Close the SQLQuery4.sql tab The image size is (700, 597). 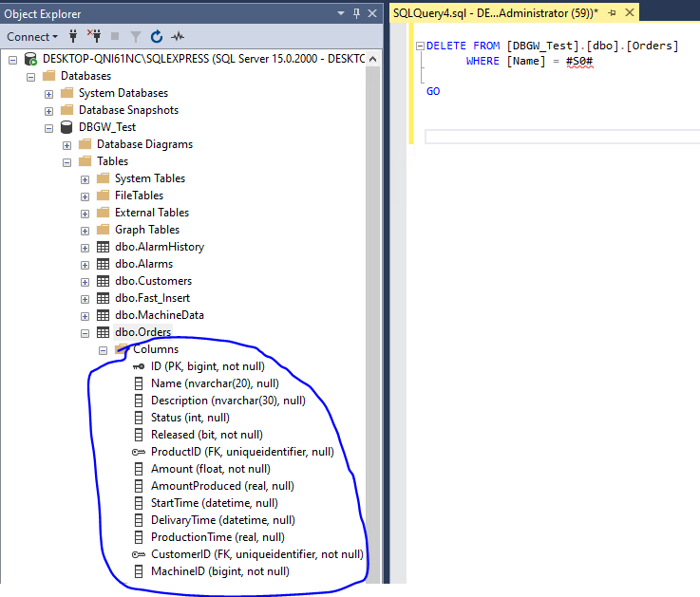click(630, 12)
